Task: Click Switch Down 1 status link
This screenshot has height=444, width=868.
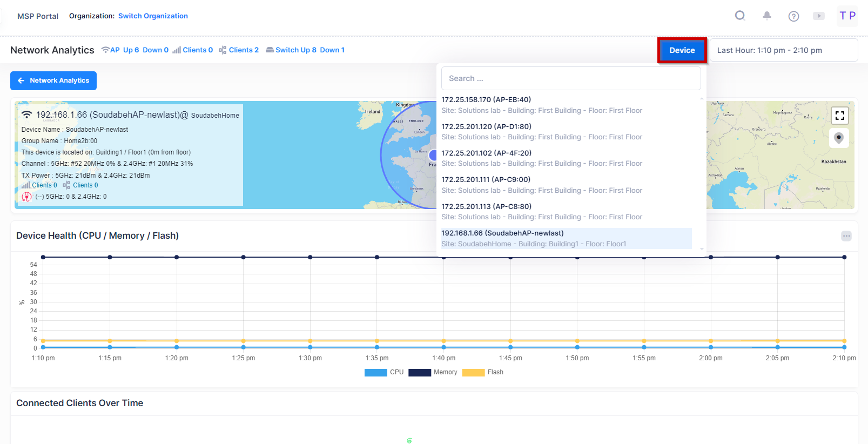Action: (x=332, y=50)
